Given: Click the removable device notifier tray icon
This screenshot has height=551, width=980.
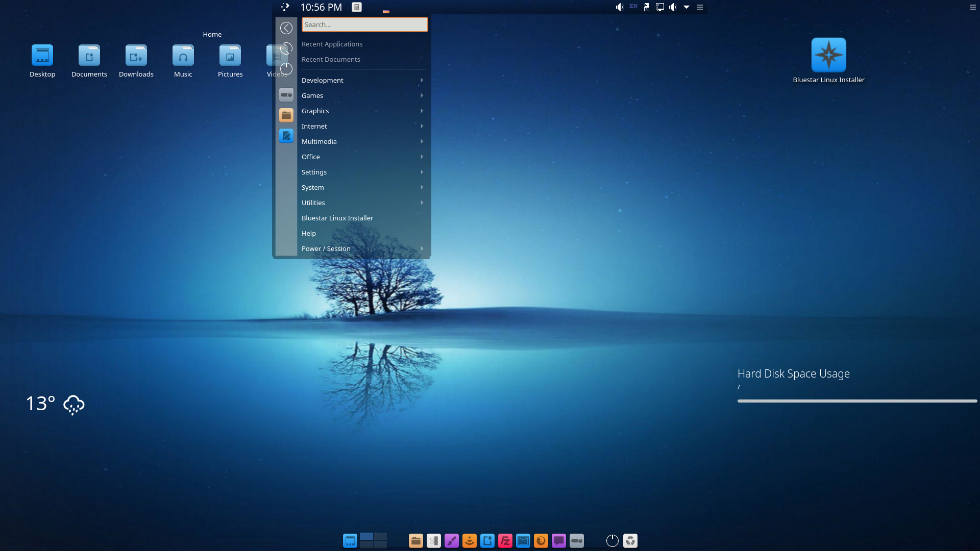Looking at the screenshot, I should [647, 7].
